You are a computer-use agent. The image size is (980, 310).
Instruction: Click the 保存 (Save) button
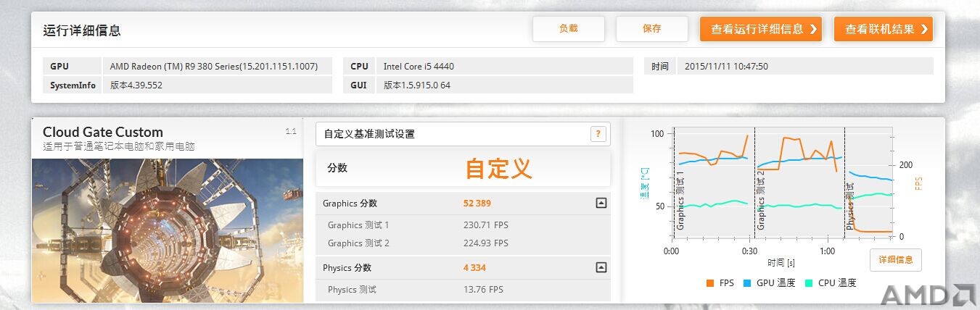(x=651, y=29)
